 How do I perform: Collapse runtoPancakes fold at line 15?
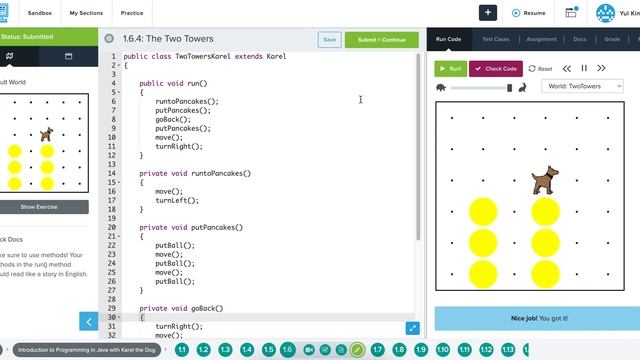[x=119, y=182]
